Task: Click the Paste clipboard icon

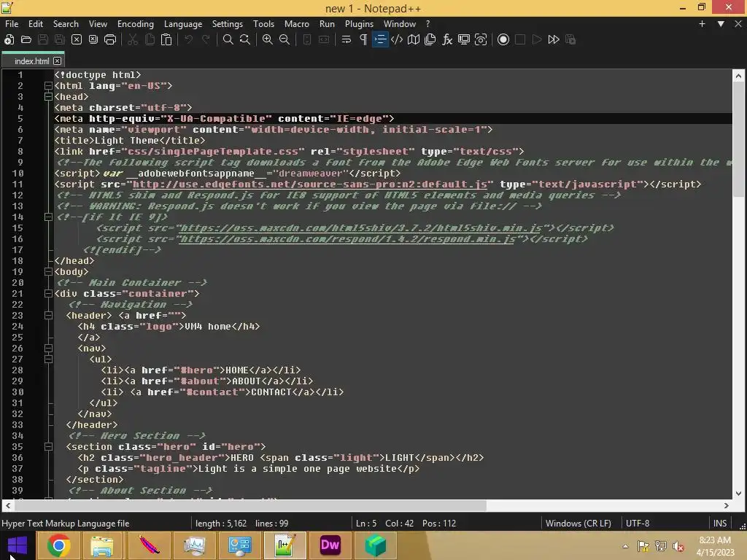Action: tap(166, 39)
